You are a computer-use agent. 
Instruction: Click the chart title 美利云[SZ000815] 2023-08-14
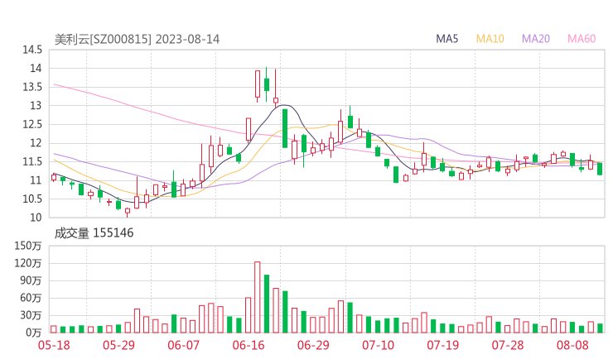point(137,40)
